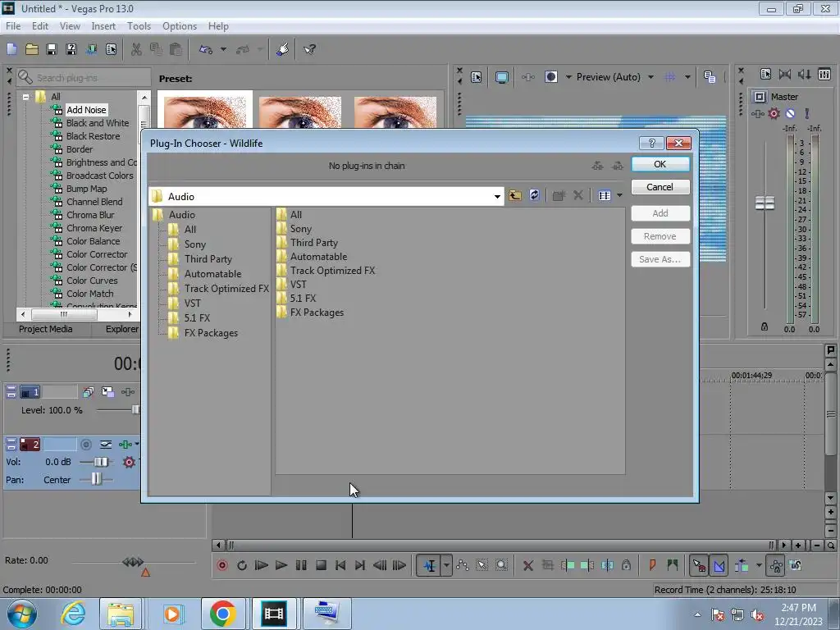Open the edit tool selector dropdown arrow
The width and height of the screenshot is (840, 630).
pos(446,565)
